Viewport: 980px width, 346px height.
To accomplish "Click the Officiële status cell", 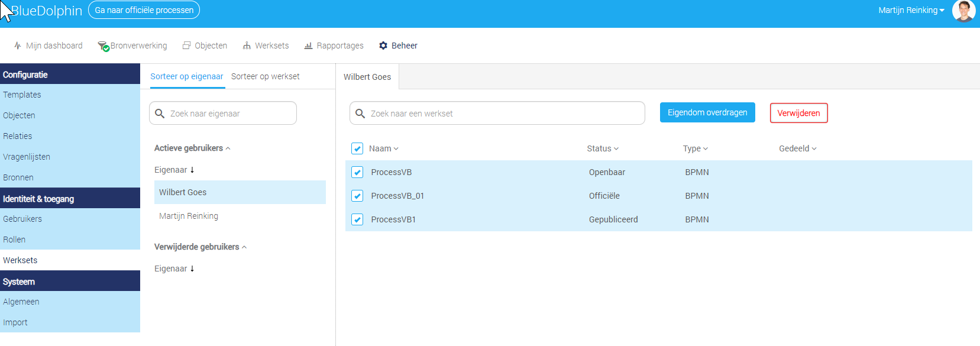I will (604, 196).
